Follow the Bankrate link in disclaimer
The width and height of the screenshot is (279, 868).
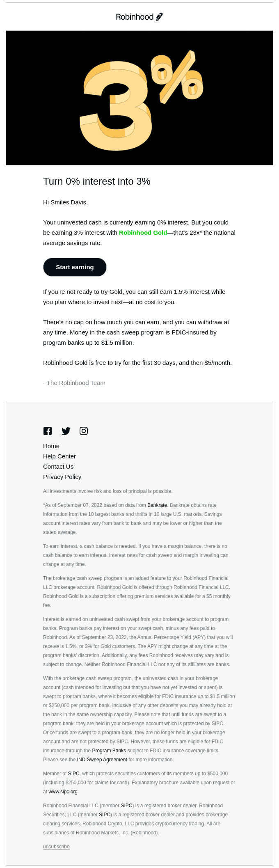point(157,505)
